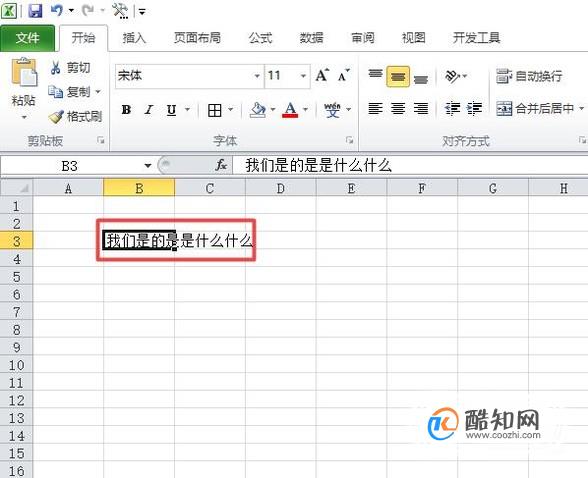Click the Fill Color paint bucket icon
Viewport: 588px width, 478px height.
point(258,110)
